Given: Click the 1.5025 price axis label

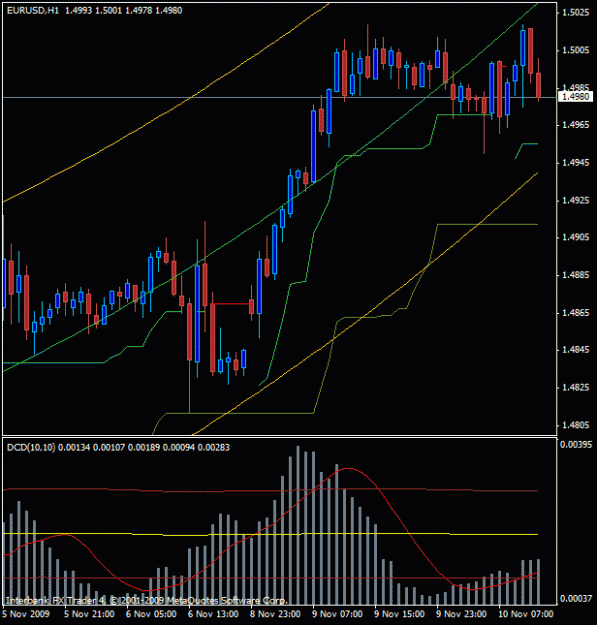Looking at the screenshot, I should pos(575,13).
